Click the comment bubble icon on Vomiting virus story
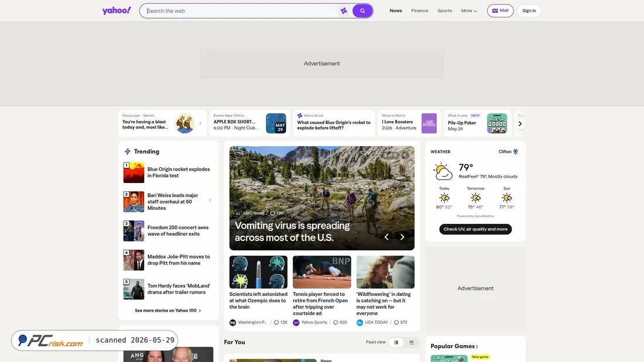This screenshot has width=644, height=362. 272,213
